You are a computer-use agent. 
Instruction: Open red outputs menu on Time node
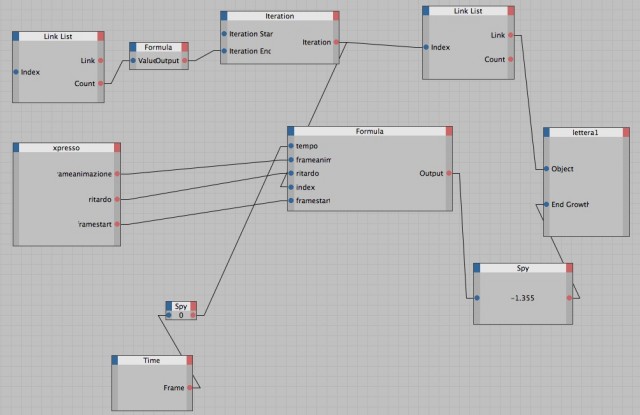click(189, 360)
